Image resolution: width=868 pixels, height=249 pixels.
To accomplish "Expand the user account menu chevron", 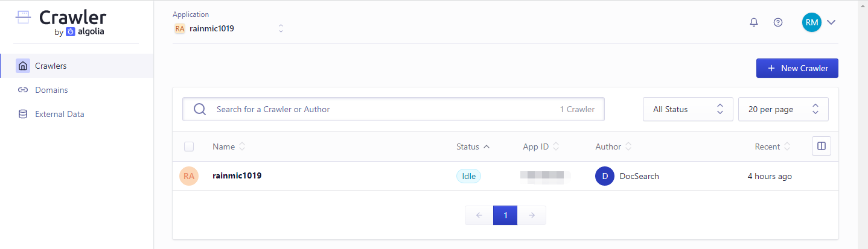I will [831, 22].
